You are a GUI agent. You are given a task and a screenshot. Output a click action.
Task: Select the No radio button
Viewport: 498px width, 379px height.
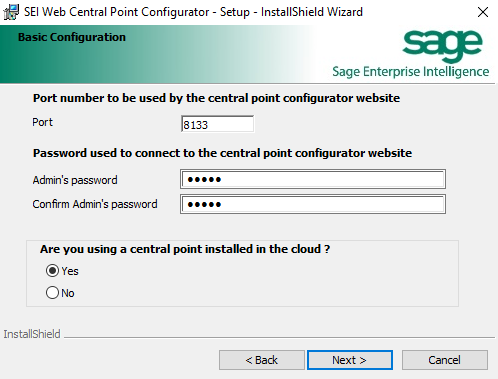click(x=52, y=293)
